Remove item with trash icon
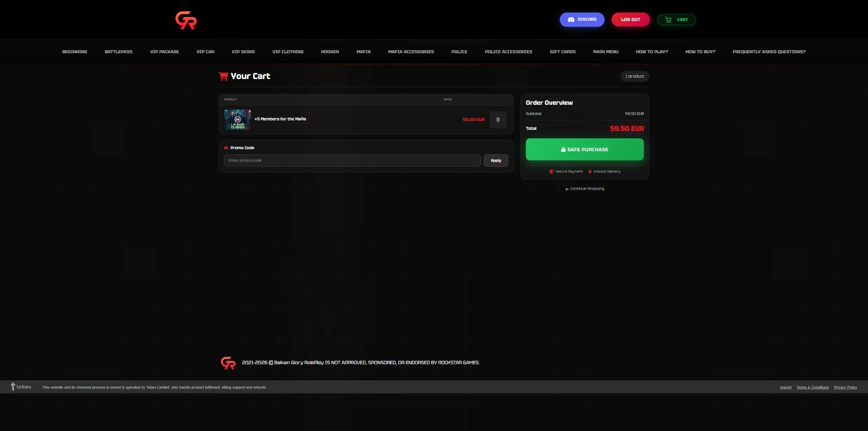Image resolution: width=868 pixels, height=431 pixels. [498, 120]
